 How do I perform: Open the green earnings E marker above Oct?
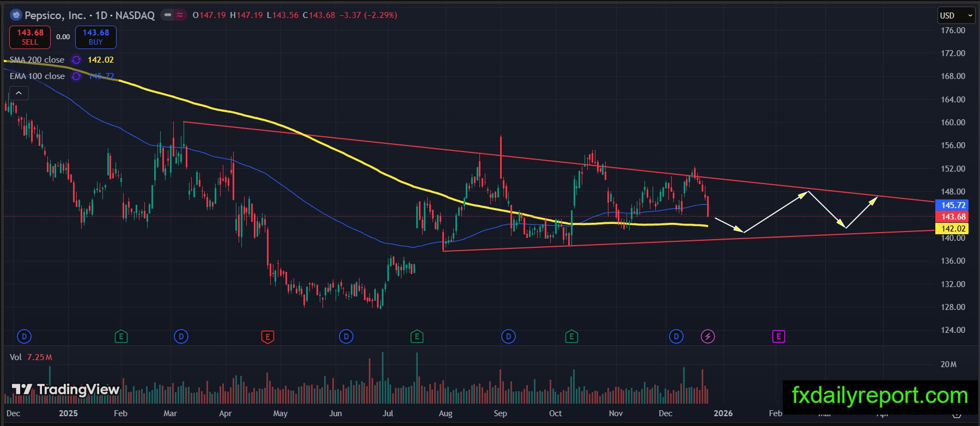coord(571,337)
